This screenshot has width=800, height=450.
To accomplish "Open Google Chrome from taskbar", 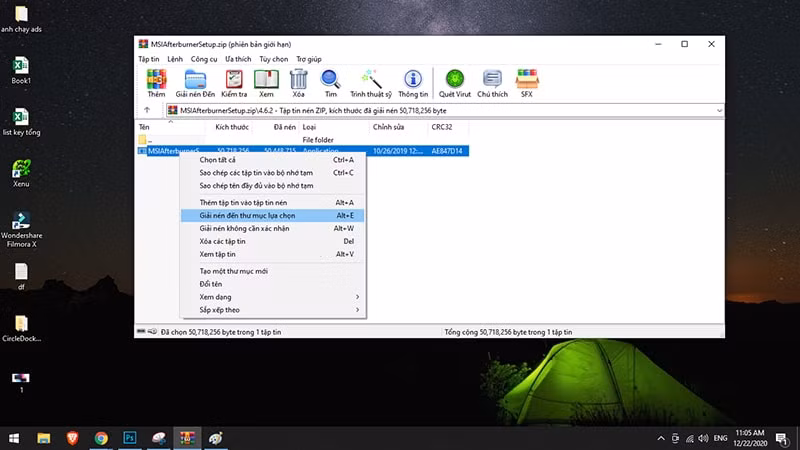I will pos(101,438).
